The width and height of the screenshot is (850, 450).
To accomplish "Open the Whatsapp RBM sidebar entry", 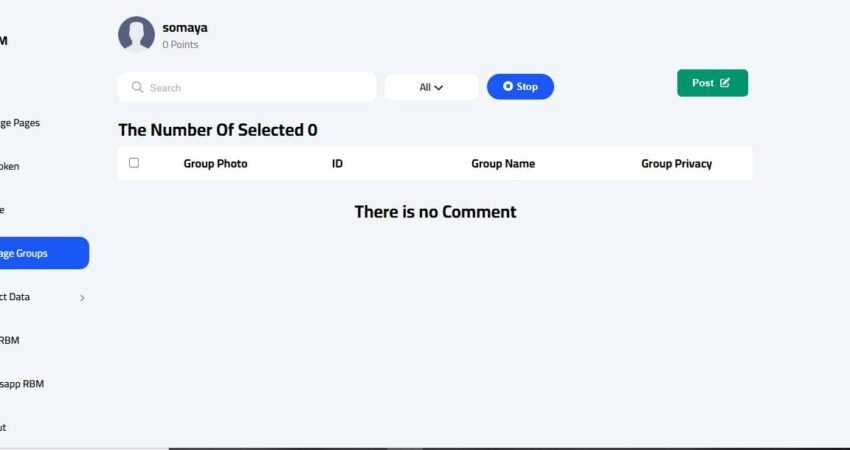I will 22,384.
